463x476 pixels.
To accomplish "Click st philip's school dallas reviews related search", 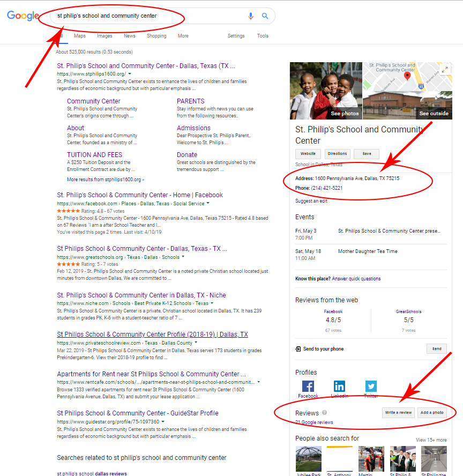I will pyautogui.click(x=92, y=473).
